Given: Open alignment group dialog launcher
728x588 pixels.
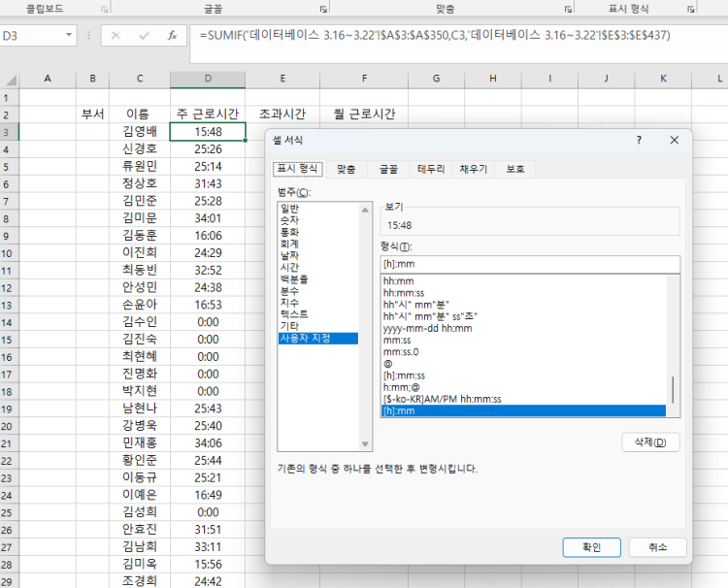Looking at the screenshot, I should [568, 10].
